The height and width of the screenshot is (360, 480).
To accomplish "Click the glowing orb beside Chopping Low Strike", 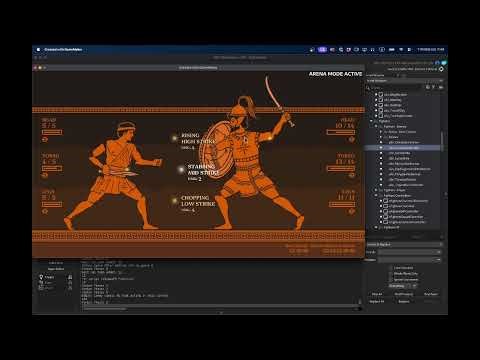I will click(174, 200).
